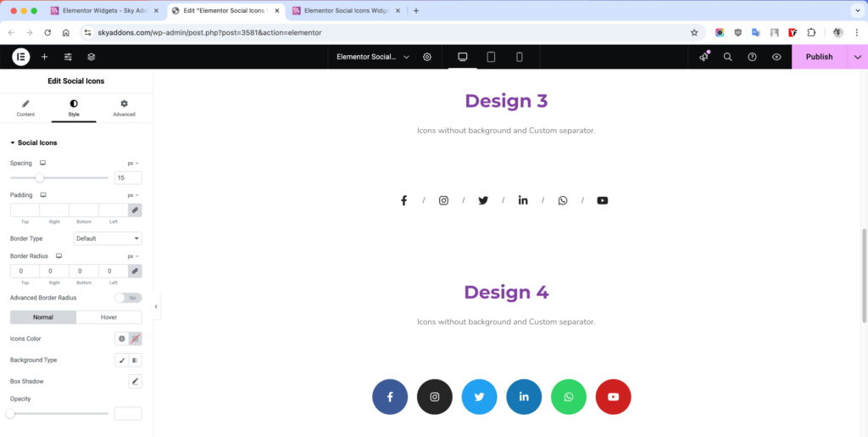Open a new browser tab
This screenshot has width=868, height=437.
click(x=416, y=10)
